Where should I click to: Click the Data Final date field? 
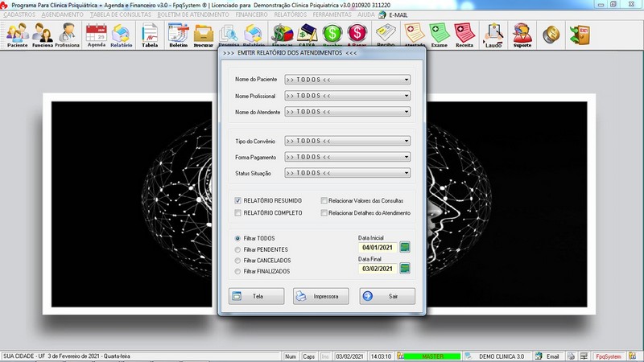click(x=377, y=269)
